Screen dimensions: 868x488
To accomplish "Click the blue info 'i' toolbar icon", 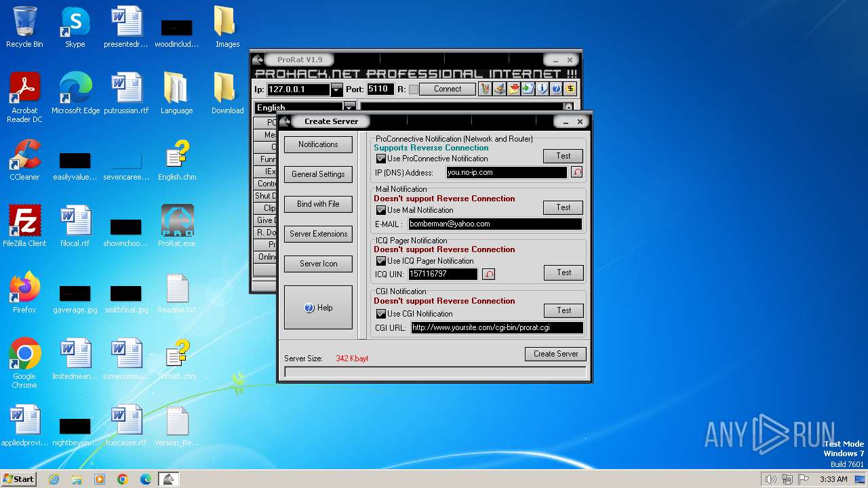I will (542, 89).
